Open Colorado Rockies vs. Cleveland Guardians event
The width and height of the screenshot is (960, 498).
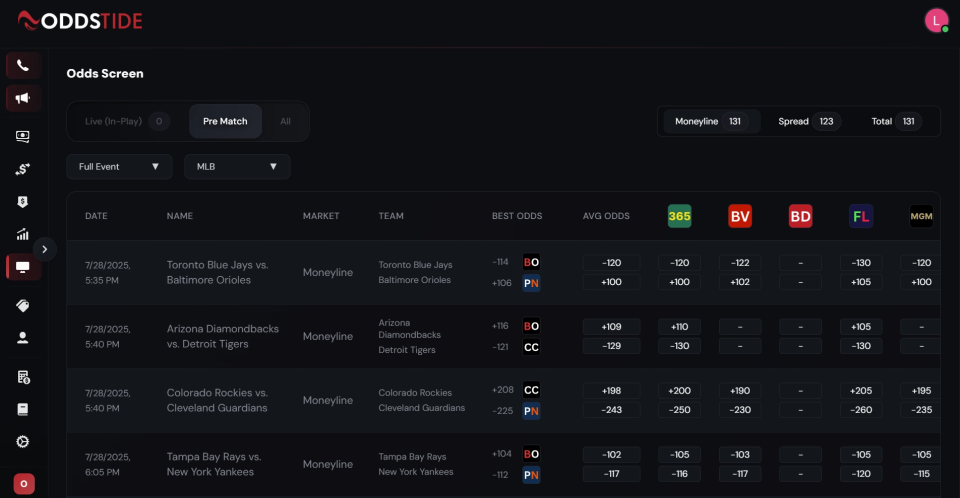(x=217, y=400)
